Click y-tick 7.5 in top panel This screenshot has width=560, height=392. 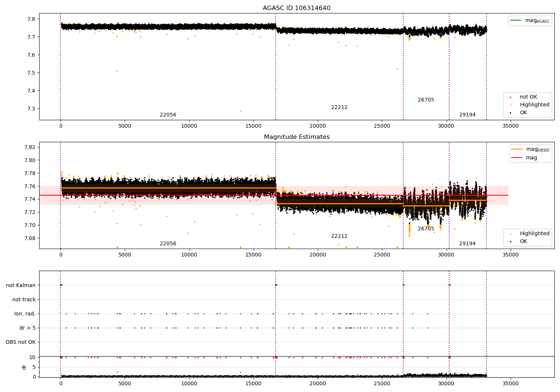pos(32,73)
